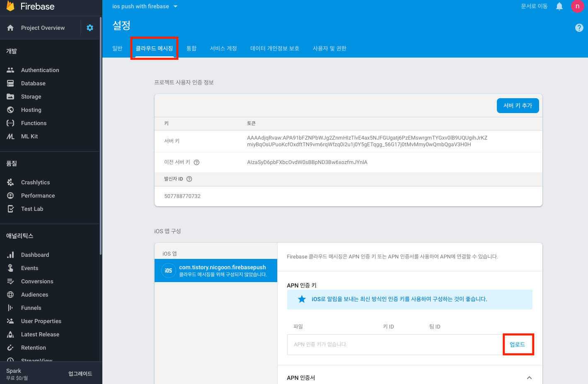The width and height of the screenshot is (588, 384).
Task: Open the User Properties menu item
Action: 41,321
